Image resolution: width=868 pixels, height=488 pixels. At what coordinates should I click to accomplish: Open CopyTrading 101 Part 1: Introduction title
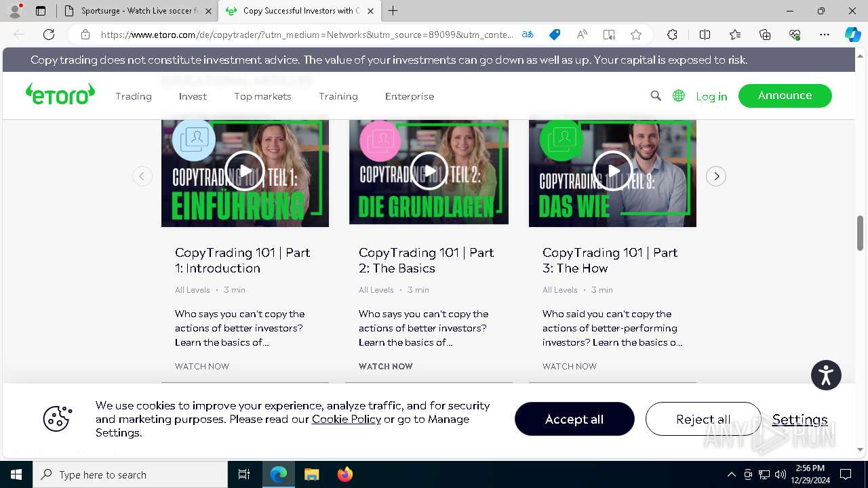tap(243, 260)
